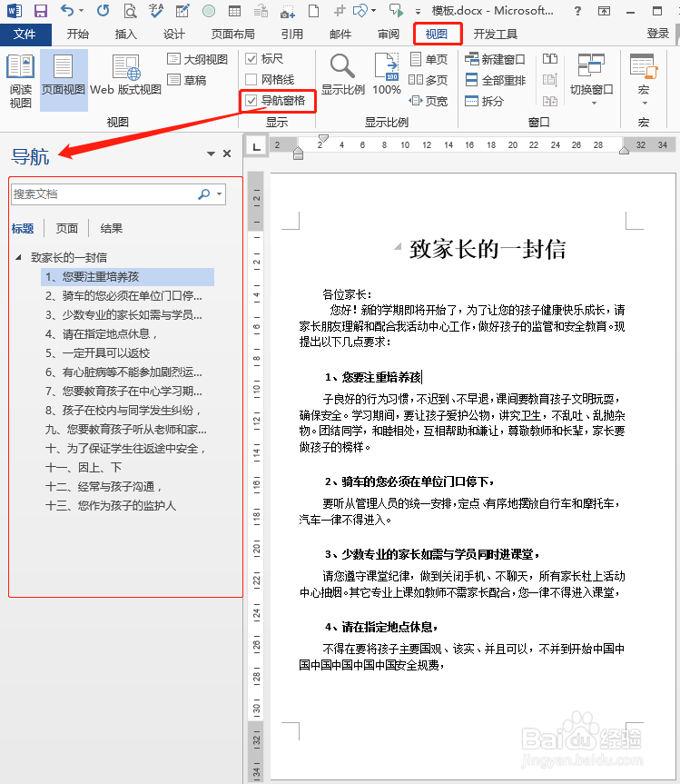Switch to the 邮件 (Mailings) tab

pyautogui.click(x=340, y=34)
